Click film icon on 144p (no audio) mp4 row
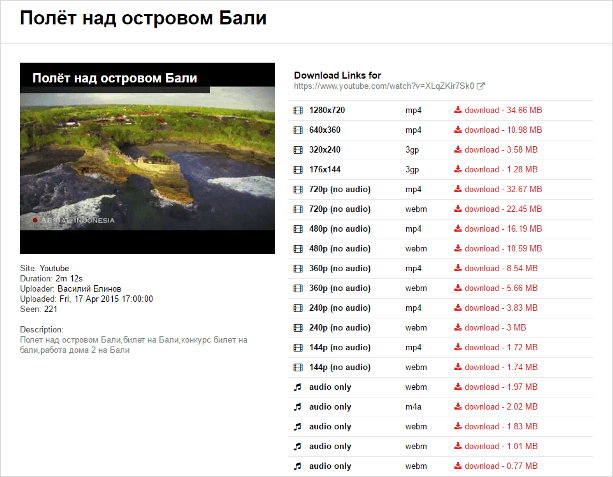Image resolution: width=613 pixels, height=477 pixels. (298, 348)
